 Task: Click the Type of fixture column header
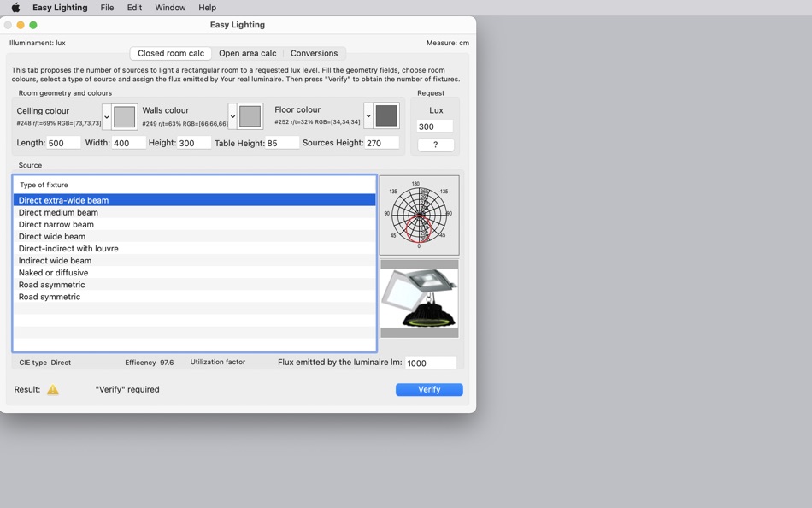click(195, 185)
